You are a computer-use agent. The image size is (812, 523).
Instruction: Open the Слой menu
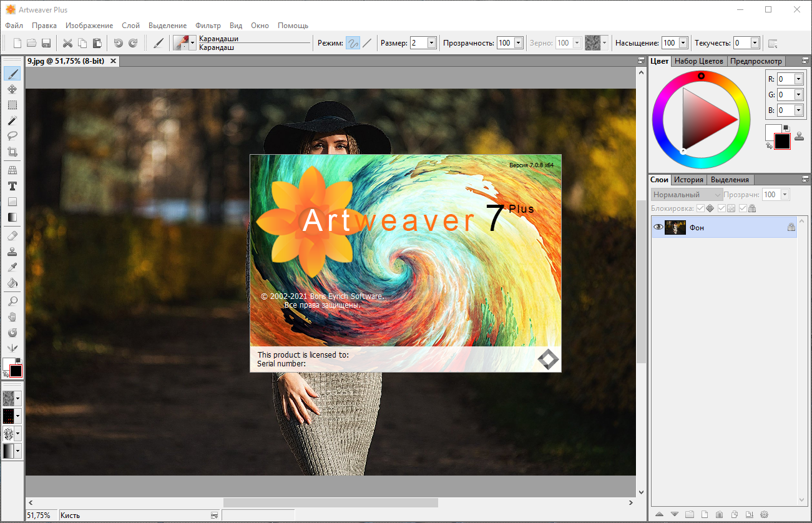(x=131, y=26)
